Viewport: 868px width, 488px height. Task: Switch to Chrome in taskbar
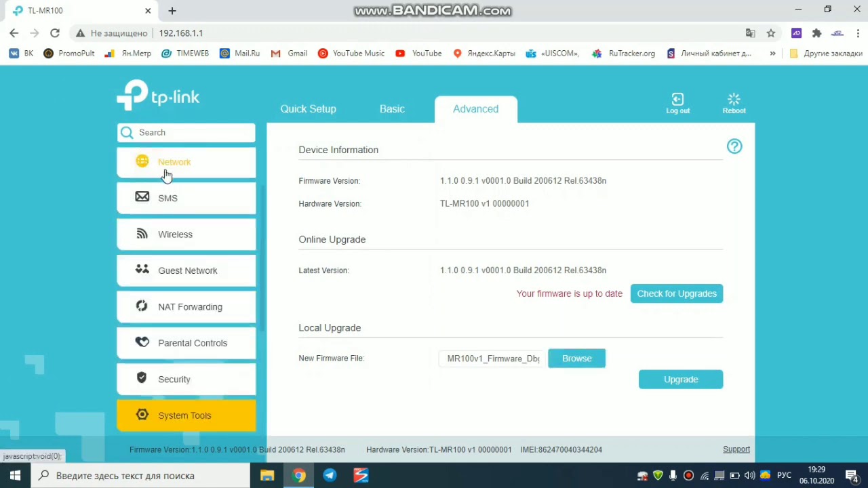click(x=298, y=476)
